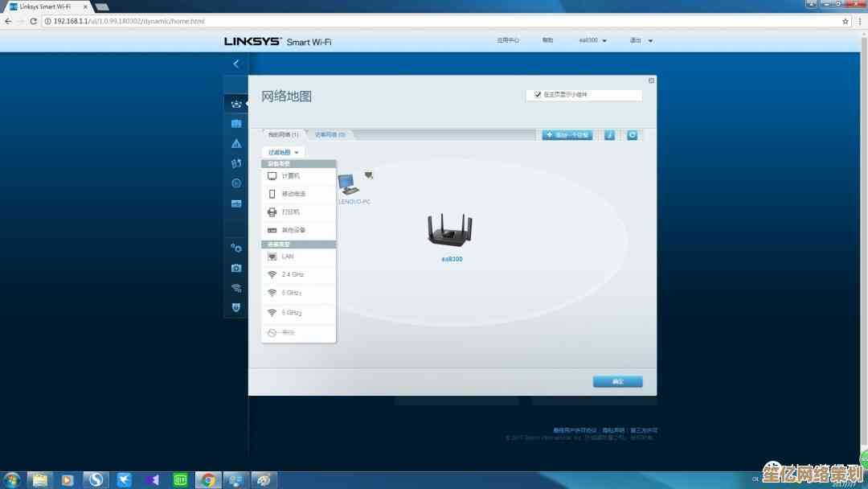Expand the filter map dropdown
Screen dimensions: 868x489
pyautogui.click(x=283, y=152)
